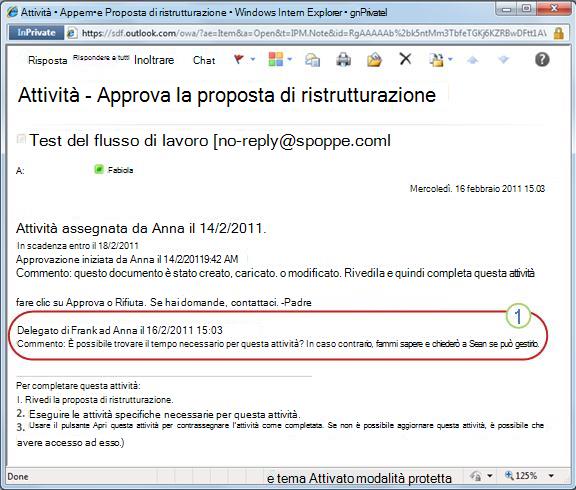Click the move to folder icon
The width and height of the screenshot is (576, 490).
(374, 60)
